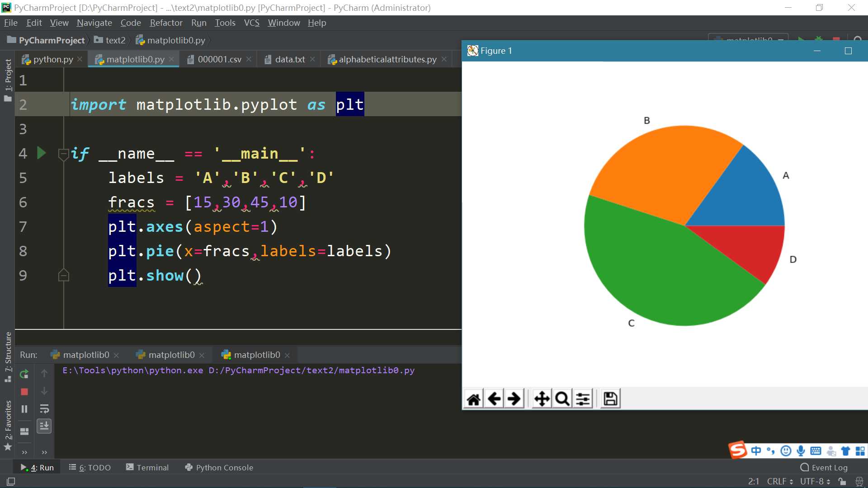Viewport: 868px width, 488px height.
Task: Start Sogou voice input microphone
Action: pyautogui.click(x=801, y=450)
